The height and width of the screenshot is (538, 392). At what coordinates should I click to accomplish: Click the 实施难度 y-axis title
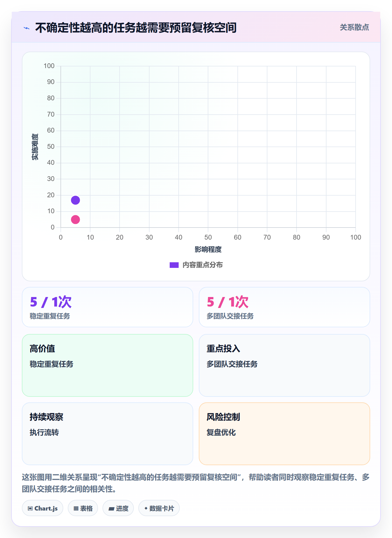35,147
